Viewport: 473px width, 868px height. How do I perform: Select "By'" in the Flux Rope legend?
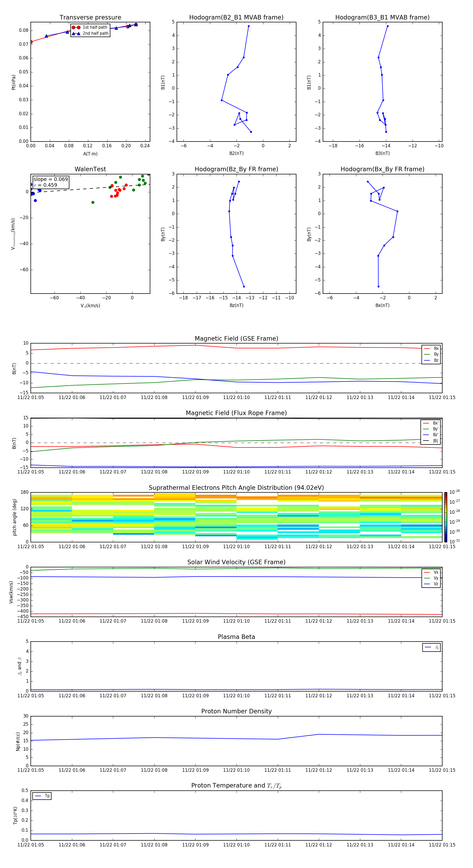click(x=431, y=429)
